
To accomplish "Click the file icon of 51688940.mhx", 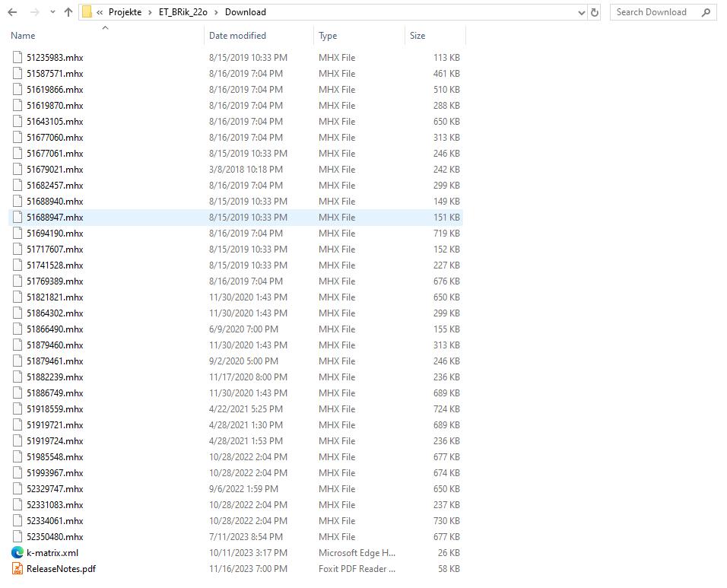I will click(x=17, y=202).
